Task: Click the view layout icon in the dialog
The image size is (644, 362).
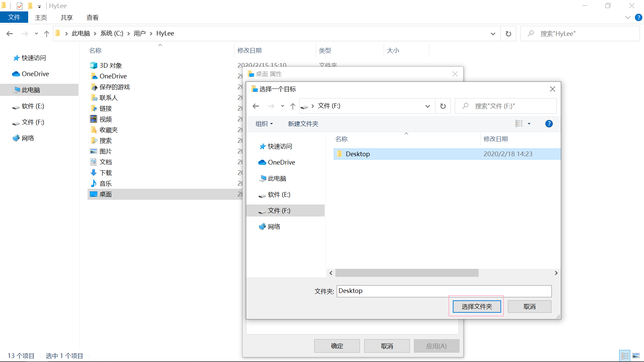Action: [519, 124]
